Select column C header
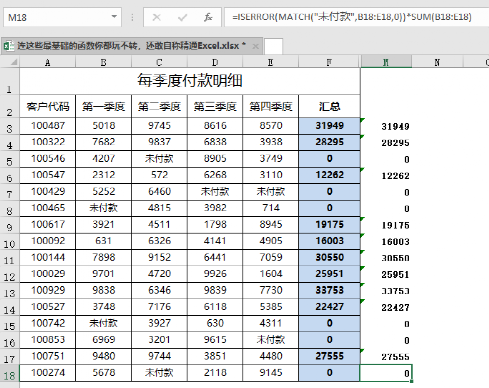The height and width of the screenshot is (388, 489). coord(159,62)
